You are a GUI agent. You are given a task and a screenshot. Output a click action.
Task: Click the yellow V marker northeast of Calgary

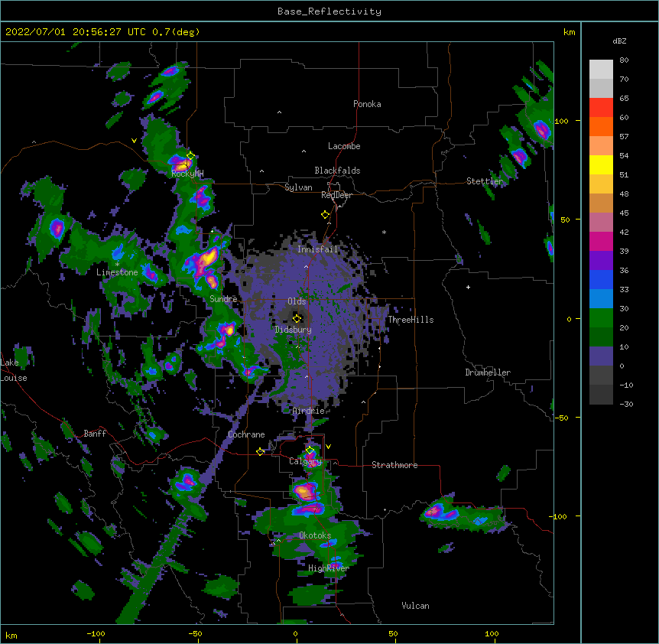click(x=328, y=447)
